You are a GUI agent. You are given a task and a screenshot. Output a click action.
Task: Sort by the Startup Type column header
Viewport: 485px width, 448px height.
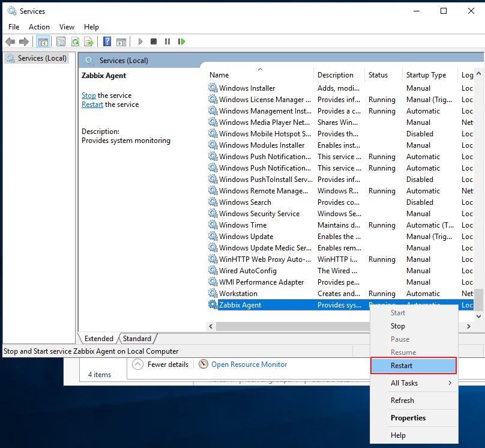[430, 75]
